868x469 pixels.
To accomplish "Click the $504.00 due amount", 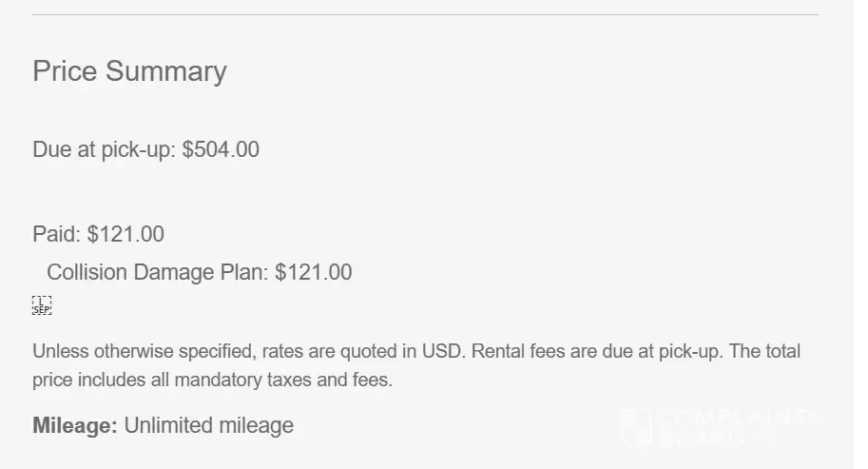I will [x=221, y=149].
